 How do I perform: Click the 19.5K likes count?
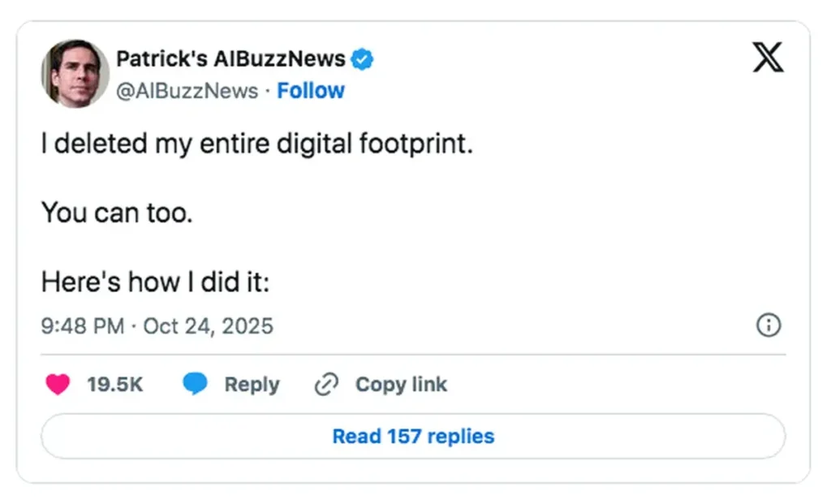(x=114, y=385)
